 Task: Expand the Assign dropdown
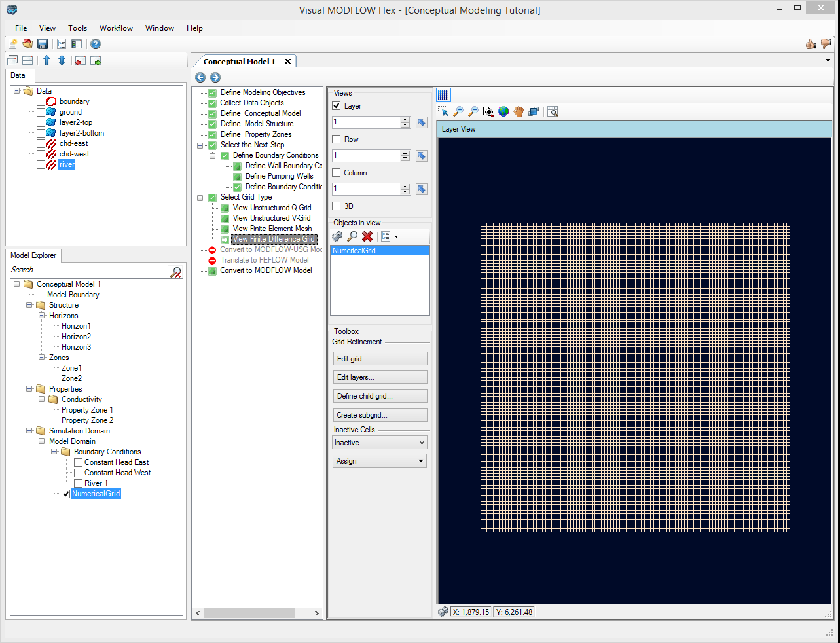(380, 460)
